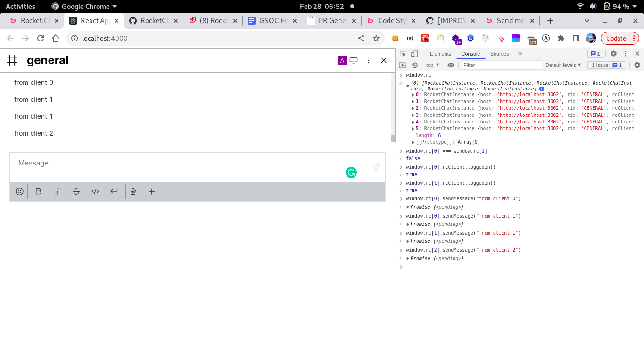Toggle the inspect element tool in DevTools
Image resolution: width=644 pixels, height=362 pixels.
pos(403,54)
